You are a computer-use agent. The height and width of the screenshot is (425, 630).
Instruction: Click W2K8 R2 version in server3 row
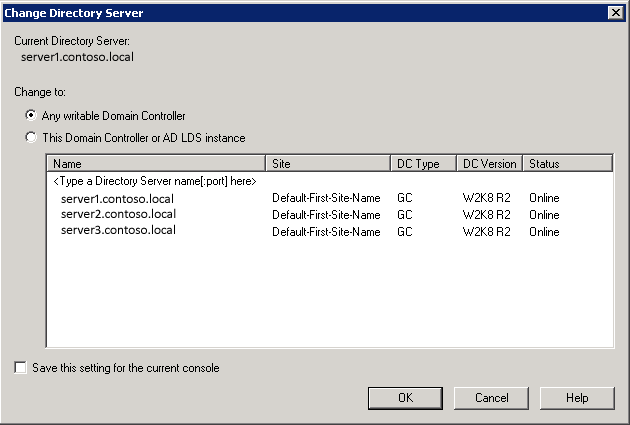[x=487, y=232]
